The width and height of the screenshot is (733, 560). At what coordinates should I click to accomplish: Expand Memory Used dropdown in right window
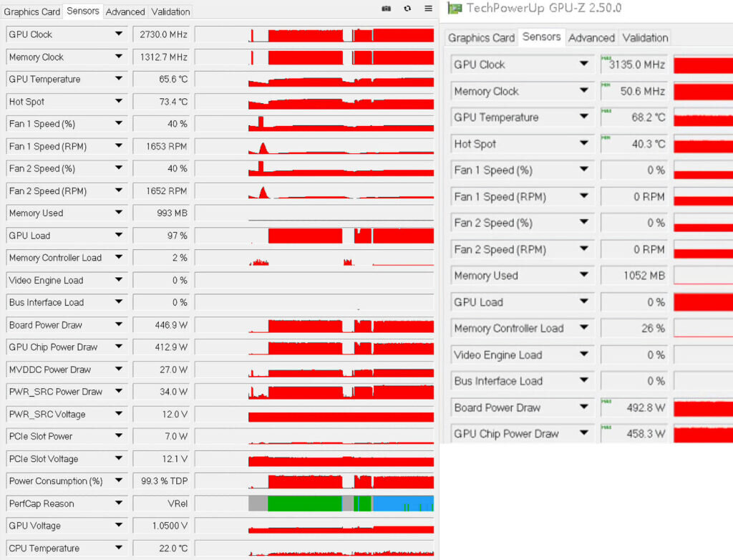click(x=584, y=274)
